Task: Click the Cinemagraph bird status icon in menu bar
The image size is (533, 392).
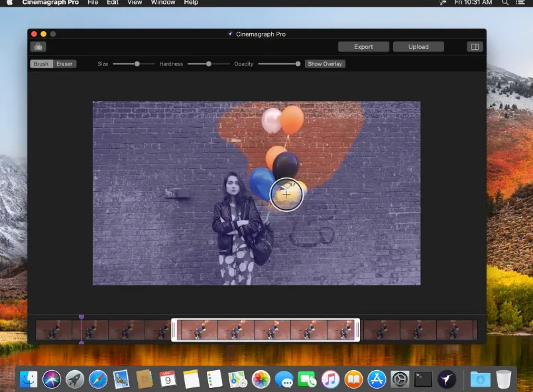Action: (x=443, y=3)
